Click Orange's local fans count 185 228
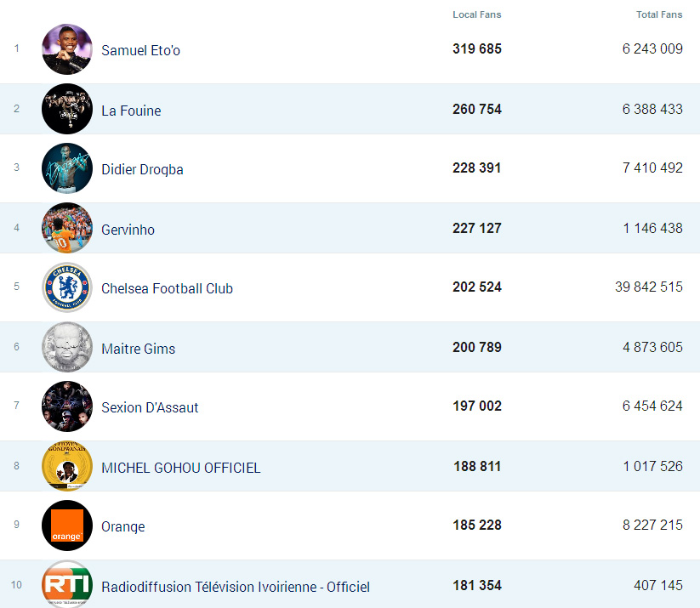The image size is (700, 608). coord(476,526)
